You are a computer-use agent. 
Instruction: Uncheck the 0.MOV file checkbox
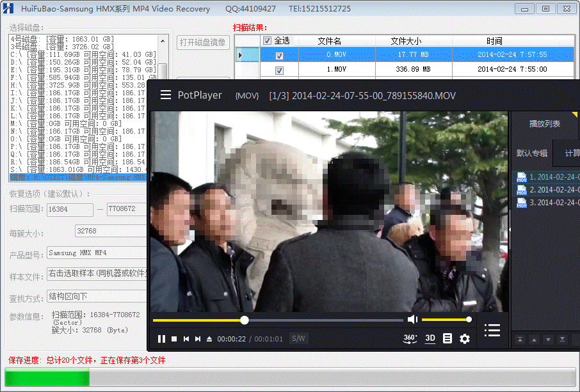(279, 56)
